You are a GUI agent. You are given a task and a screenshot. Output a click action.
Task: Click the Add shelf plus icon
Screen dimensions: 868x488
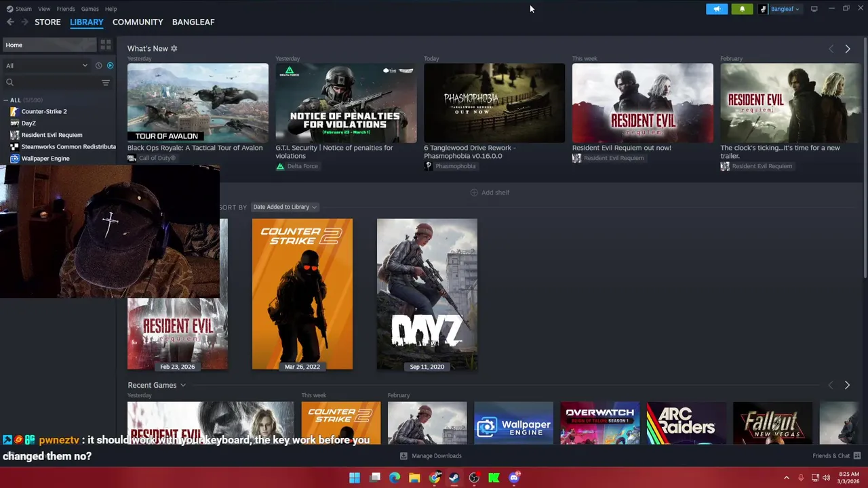(474, 192)
